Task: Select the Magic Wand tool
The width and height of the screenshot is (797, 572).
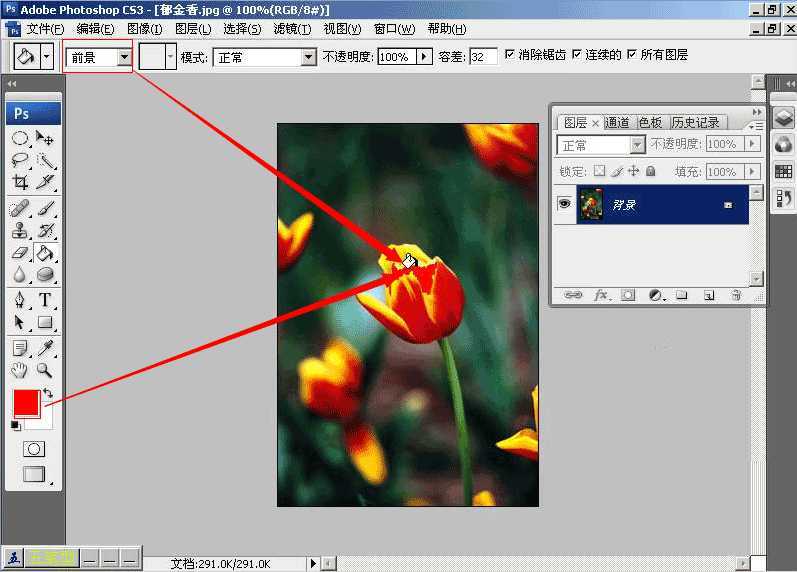Action: click(45, 160)
